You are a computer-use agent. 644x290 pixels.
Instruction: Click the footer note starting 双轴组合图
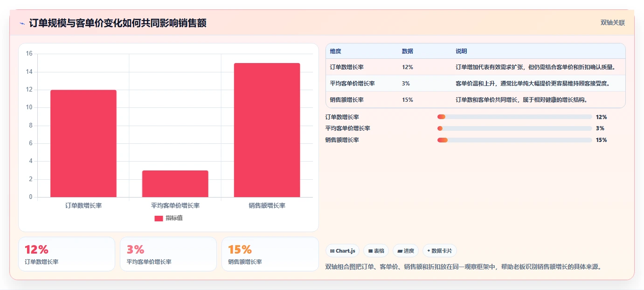point(464,267)
